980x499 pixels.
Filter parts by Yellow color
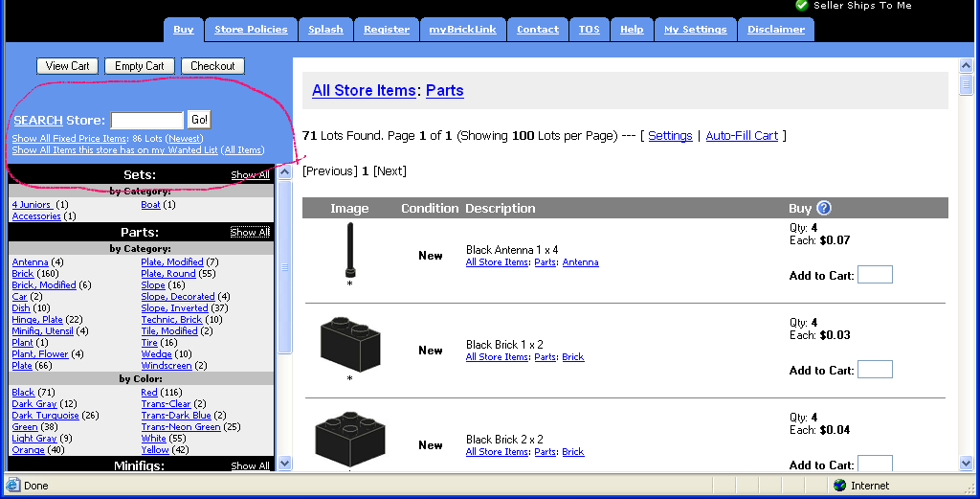click(155, 449)
